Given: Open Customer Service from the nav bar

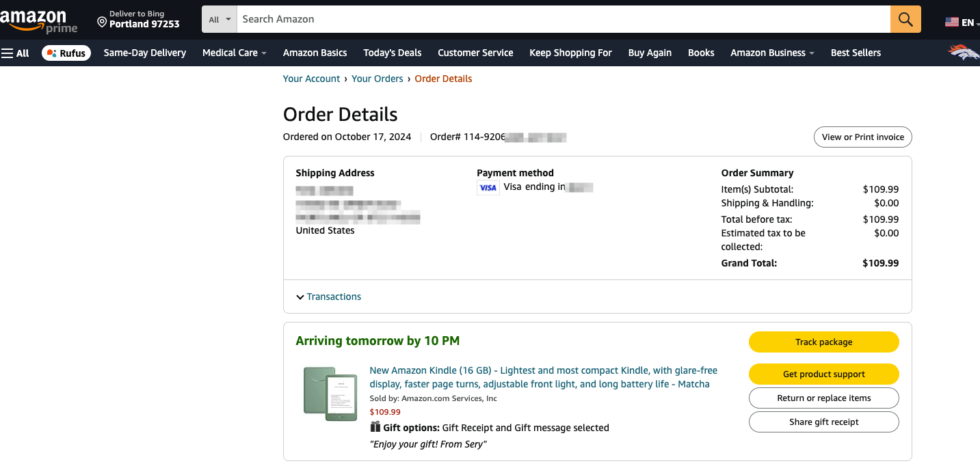Looking at the screenshot, I should [x=475, y=53].
